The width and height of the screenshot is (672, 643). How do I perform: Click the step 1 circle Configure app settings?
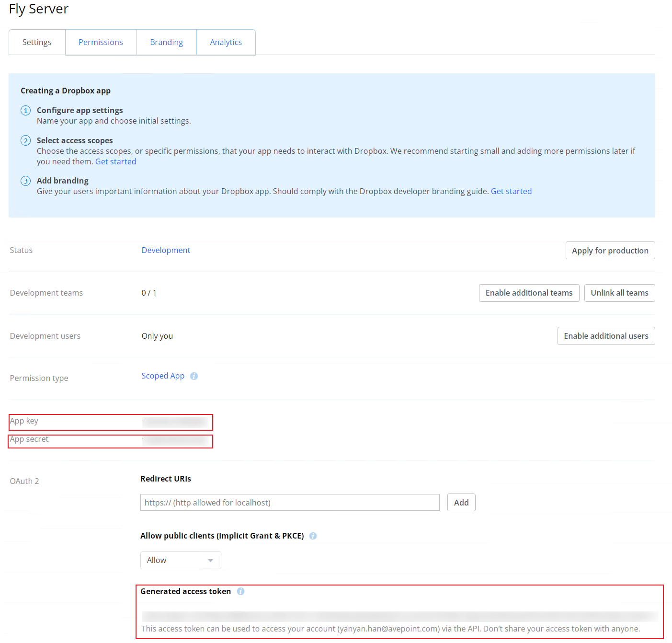(x=25, y=111)
